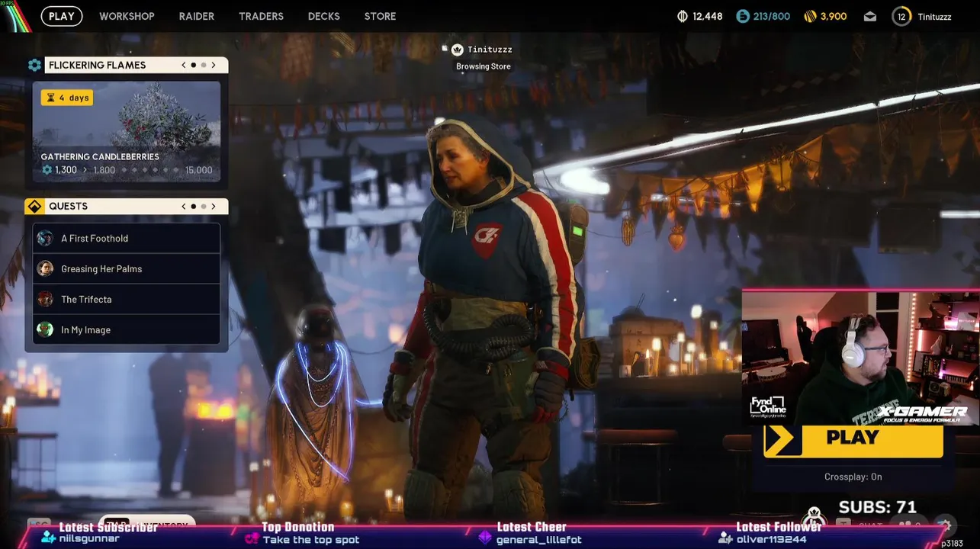Open the Greasing Her Palms quest
This screenshot has height=549, width=980.
[x=127, y=268]
